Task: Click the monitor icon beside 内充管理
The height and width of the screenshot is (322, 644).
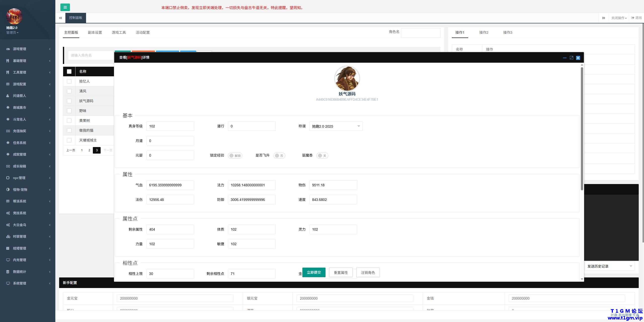Action: pos(8,260)
